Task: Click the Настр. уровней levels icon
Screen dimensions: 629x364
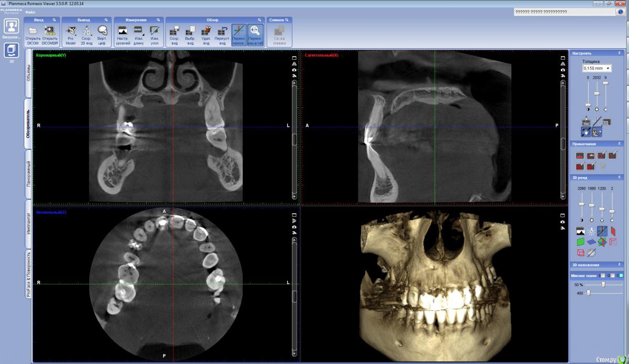Action: [x=123, y=31]
